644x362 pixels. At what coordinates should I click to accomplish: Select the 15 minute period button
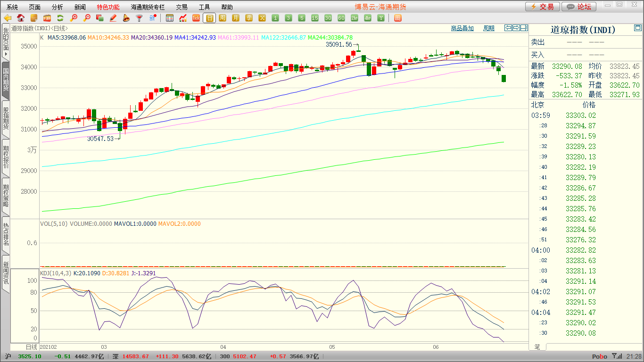coord(315,18)
